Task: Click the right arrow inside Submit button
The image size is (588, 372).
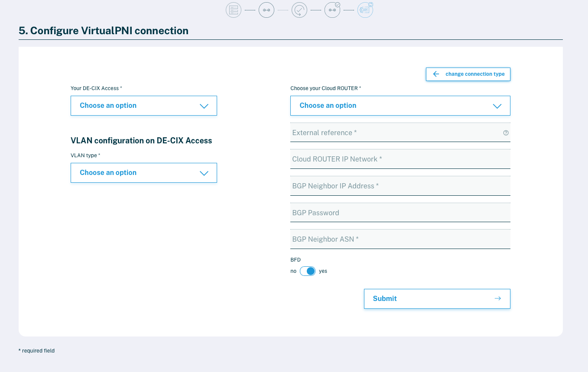Action: [x=497, y=298]
